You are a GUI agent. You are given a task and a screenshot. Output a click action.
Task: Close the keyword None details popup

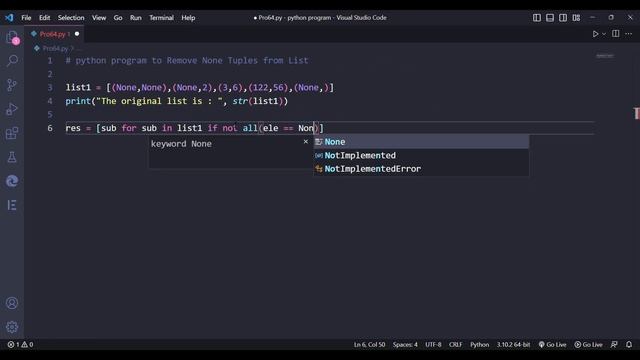306,142
